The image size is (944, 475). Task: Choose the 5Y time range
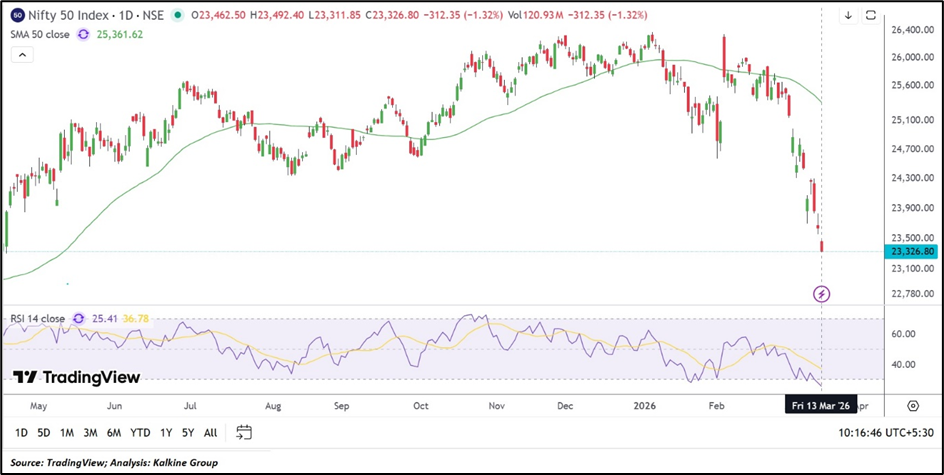pos(188,433)
